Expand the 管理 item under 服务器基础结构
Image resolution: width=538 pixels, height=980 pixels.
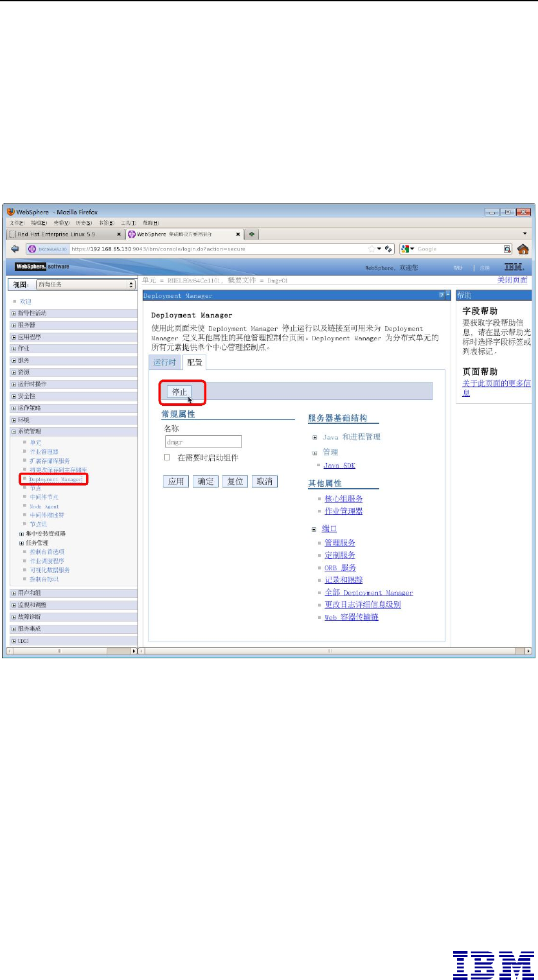315,452
